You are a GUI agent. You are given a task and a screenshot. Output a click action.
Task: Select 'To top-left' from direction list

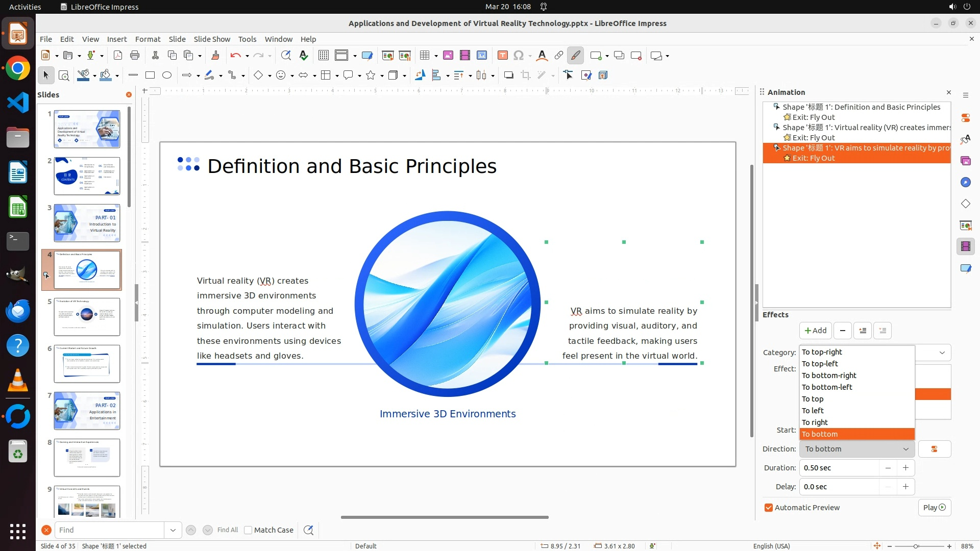pyautogui.click(x=820, y=364)
